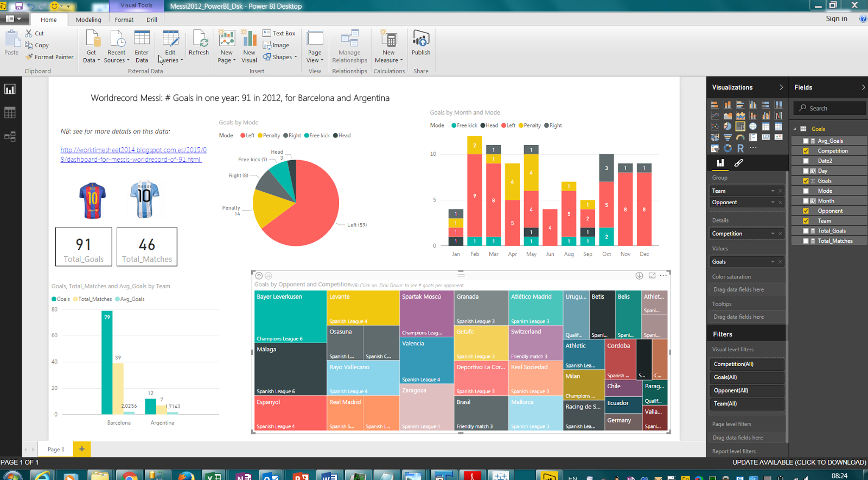868x480 pixels.
Task: Select the line chart visualization
Action: click(x=715, y=115)
